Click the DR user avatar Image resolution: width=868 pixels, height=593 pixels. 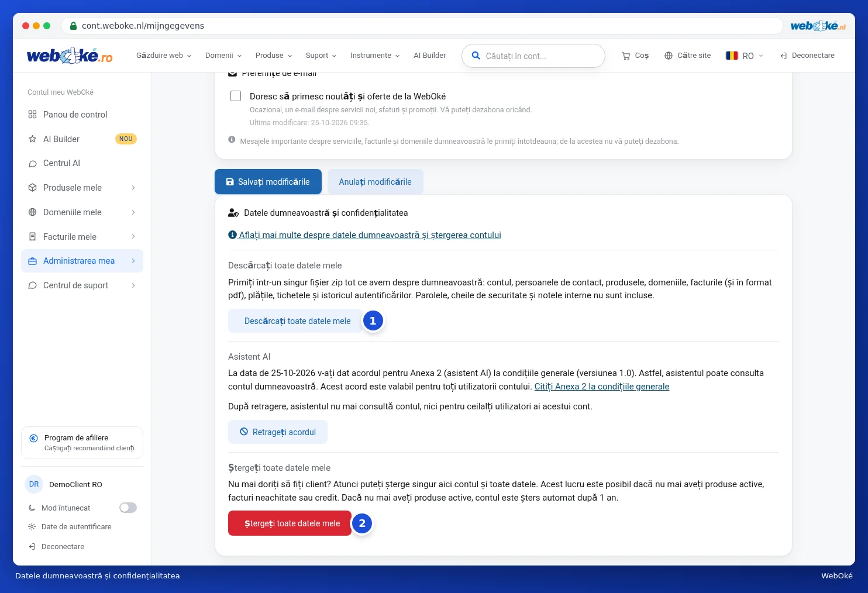point(34,484)
